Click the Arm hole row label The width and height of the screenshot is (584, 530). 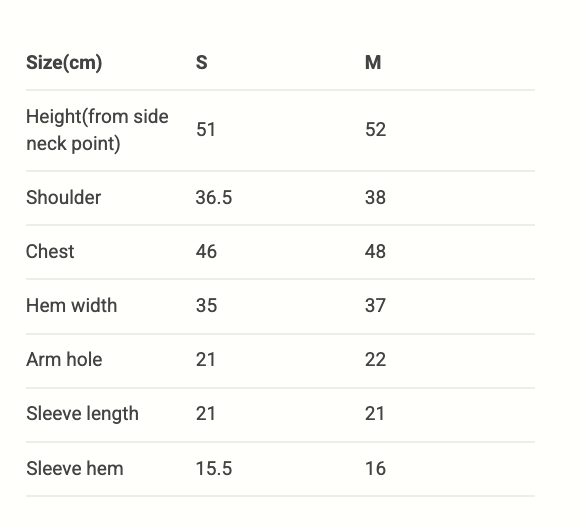tap(64, 359)
